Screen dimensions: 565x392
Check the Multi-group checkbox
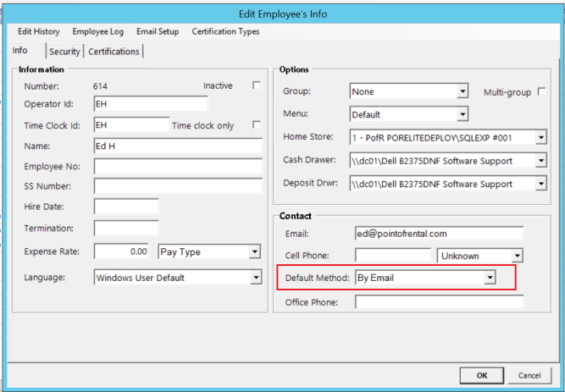pyautogui.click(x=541, y=91)
